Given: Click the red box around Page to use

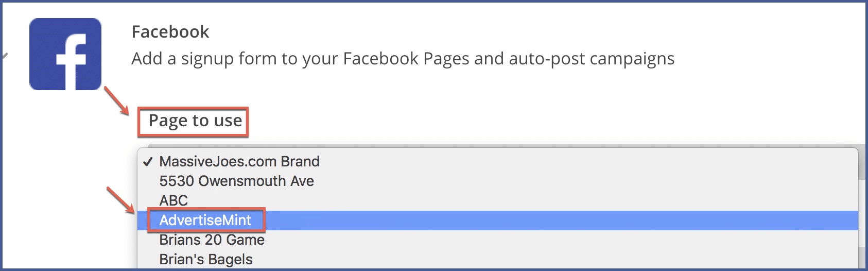Looking at the screenshot, I should [x=193, y=122].
